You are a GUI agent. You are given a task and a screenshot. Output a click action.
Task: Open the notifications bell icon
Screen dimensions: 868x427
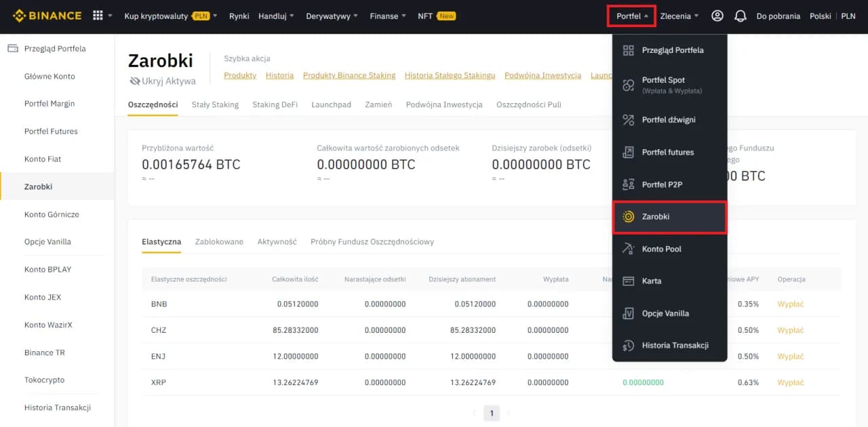pyautogui.click(x=739, y=16)
